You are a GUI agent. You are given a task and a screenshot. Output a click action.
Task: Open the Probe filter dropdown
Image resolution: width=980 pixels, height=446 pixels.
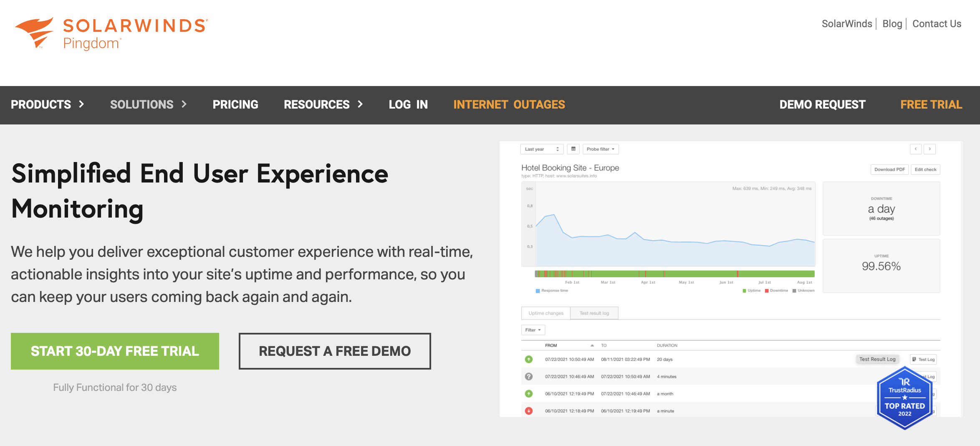601,149
